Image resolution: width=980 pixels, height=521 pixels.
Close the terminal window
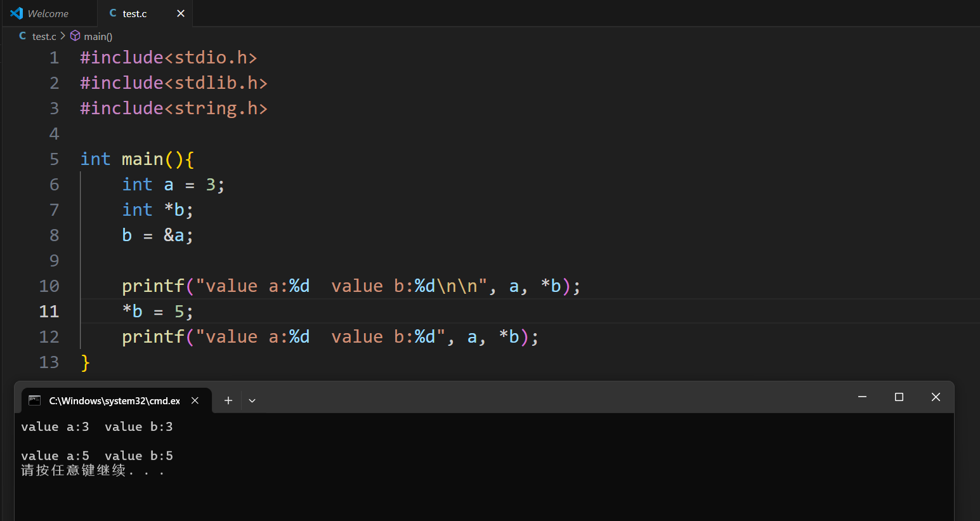936,397
